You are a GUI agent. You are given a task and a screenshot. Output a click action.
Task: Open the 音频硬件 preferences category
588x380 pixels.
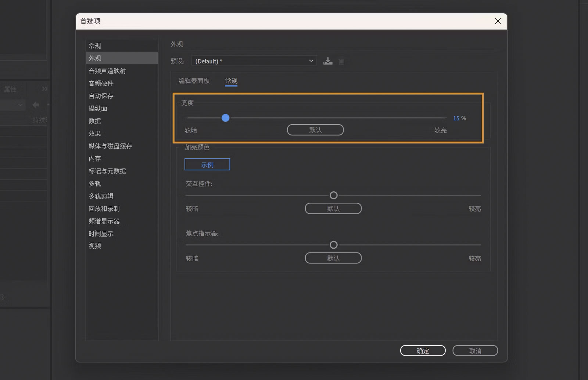pos(101,84)
